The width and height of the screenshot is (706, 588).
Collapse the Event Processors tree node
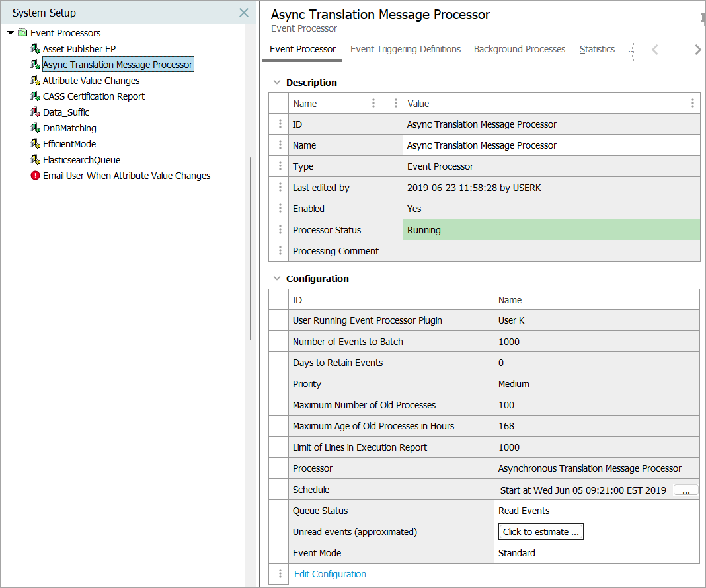[11, 33]
